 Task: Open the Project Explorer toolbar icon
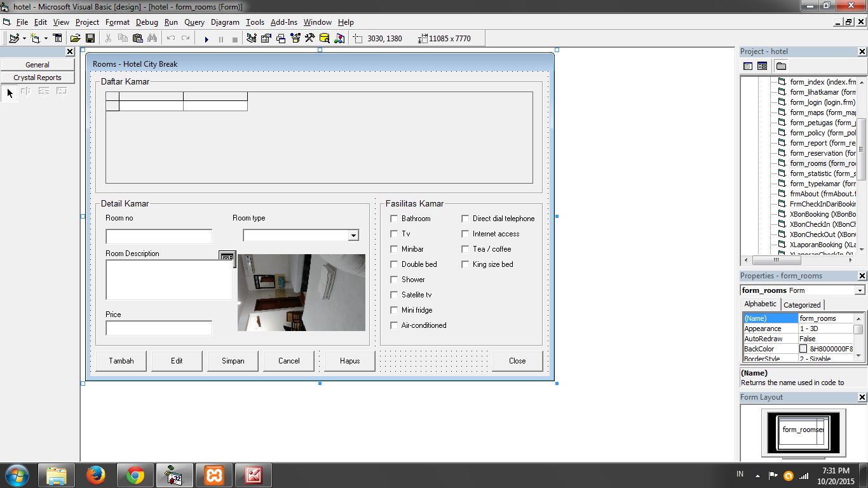(252, 39)
